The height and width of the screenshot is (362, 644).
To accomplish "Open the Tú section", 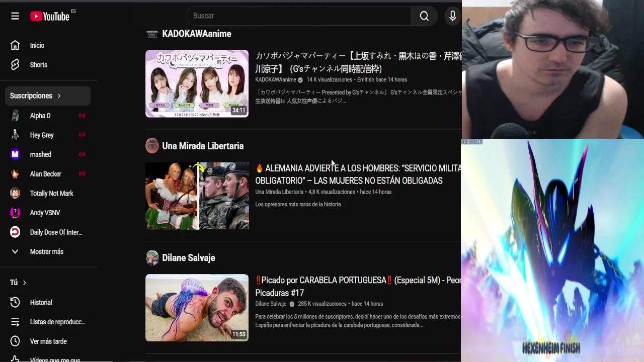I will pyautogui.click(x=18, y=283).
